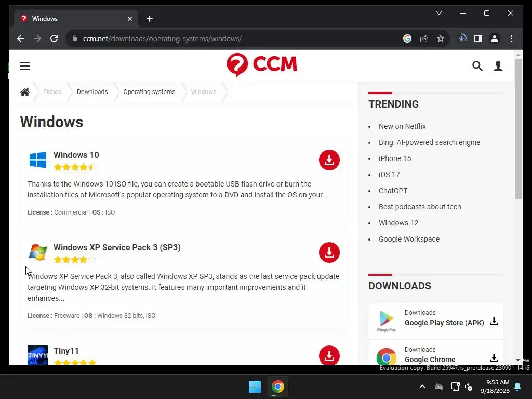Show hidden system tray icons

click(422, 387)
